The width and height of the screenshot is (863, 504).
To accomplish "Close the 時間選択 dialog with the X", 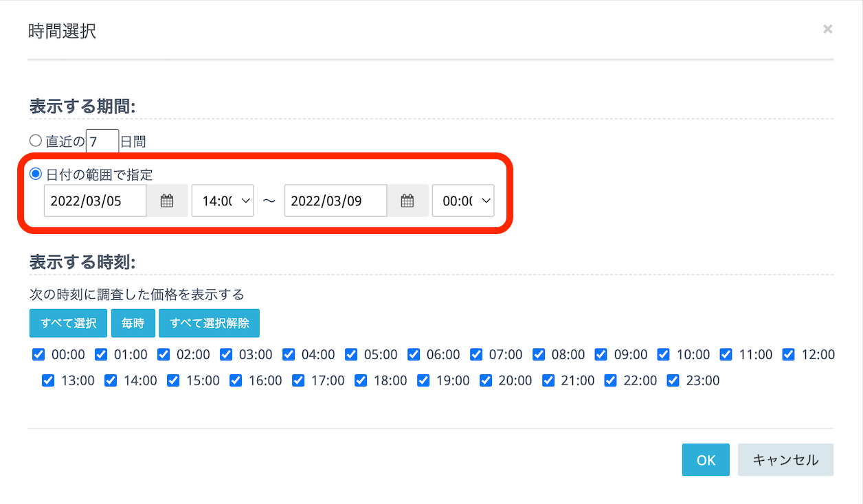I will (x=827, y=29).
